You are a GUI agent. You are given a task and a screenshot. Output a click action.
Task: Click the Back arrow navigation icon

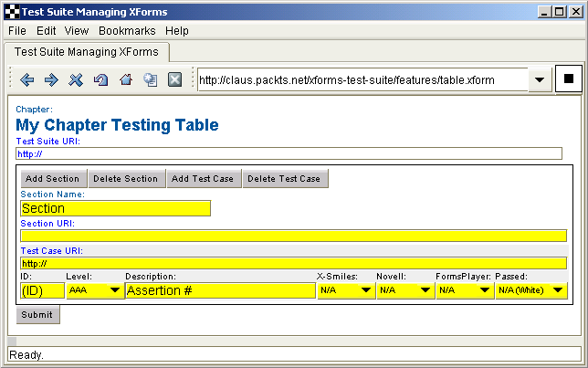pyautogui.click(x=27, y=80)
